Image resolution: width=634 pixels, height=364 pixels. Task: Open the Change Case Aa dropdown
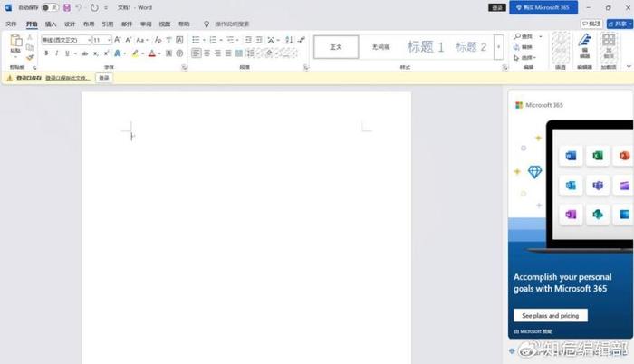tap(142, 40)
